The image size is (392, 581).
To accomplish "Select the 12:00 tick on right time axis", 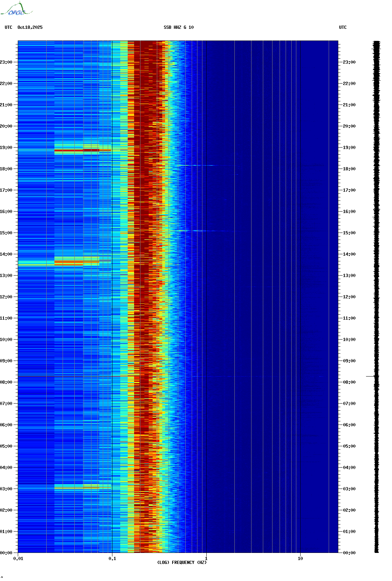I will 349,297.
